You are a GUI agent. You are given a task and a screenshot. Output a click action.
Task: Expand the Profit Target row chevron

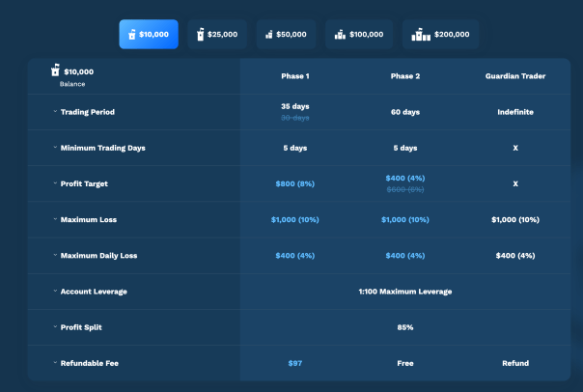pyautogui.click(x=55, y=183)
